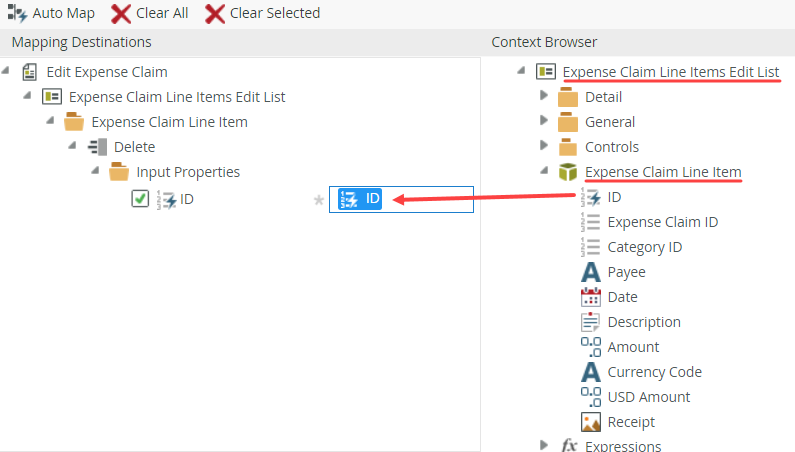Click the Receipt image icon
Screen dimensions: 795x452
pos(590,422)
